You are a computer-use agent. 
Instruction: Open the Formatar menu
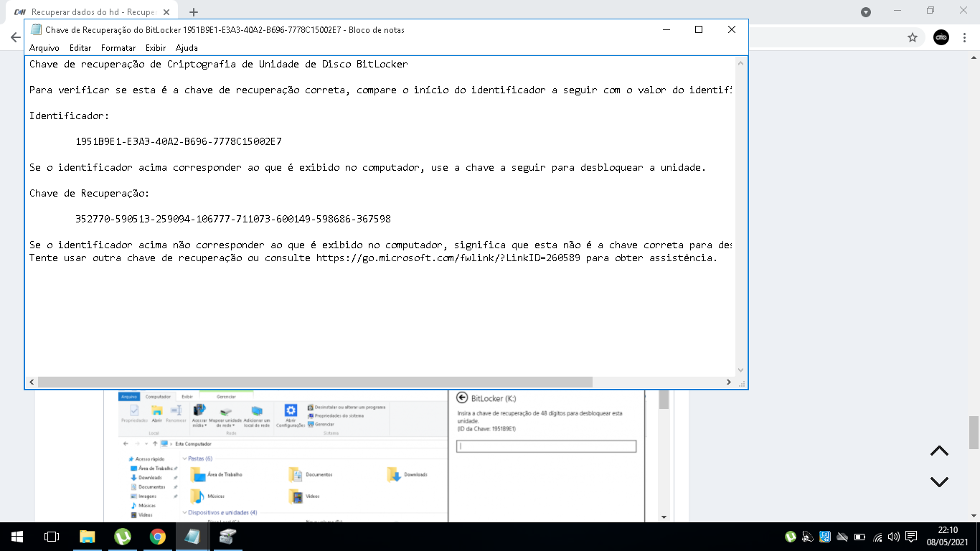pyautogui.click(x=118, y=48)
